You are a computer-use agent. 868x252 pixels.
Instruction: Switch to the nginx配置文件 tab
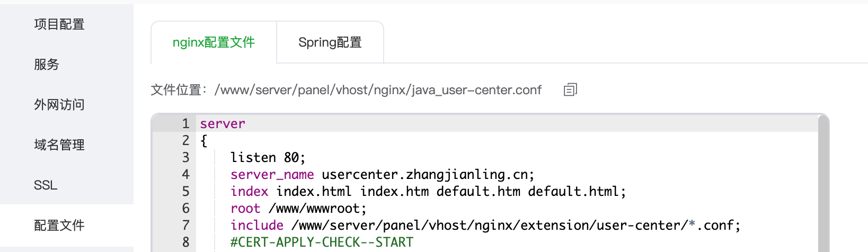pos(214,42)
